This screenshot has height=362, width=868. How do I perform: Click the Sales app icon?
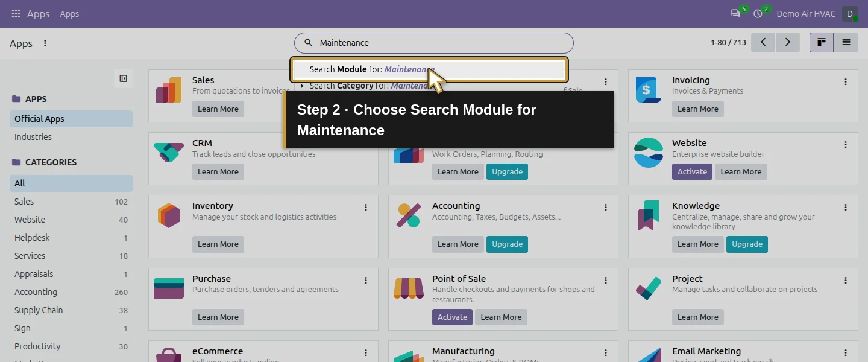pyautogui.click(x=169, y=90)
